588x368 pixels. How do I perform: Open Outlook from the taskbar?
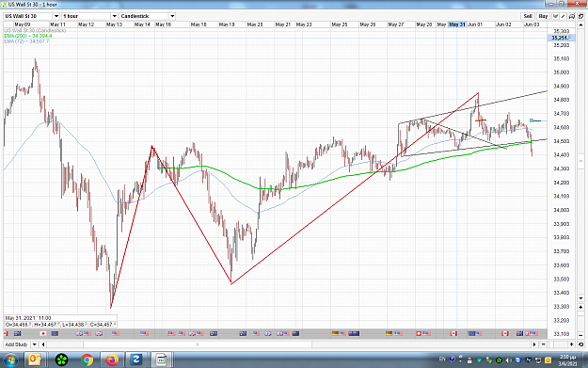[35, 360]
